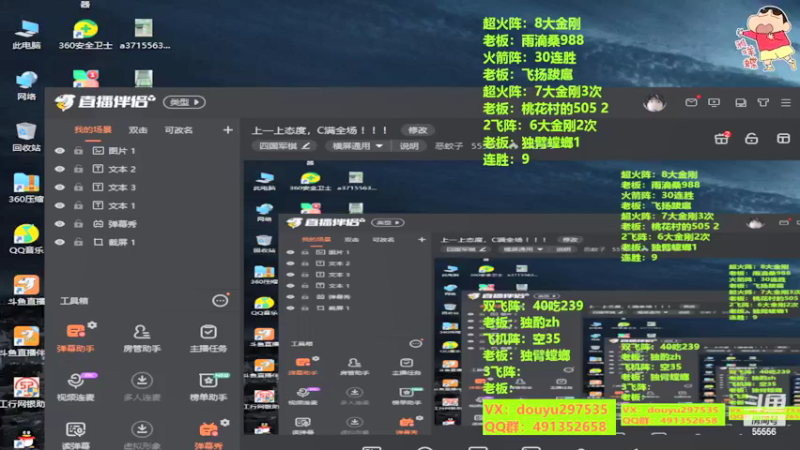Open a3715563 file on real desktop, not preview
800x450 pixels.
[x=144, y=35]
